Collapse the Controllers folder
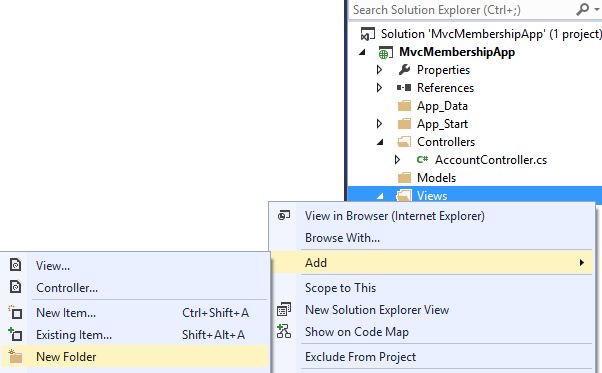 380,142
